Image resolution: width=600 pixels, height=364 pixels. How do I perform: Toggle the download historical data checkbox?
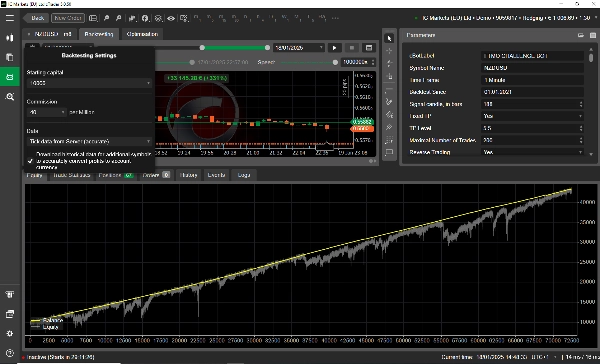30,161
